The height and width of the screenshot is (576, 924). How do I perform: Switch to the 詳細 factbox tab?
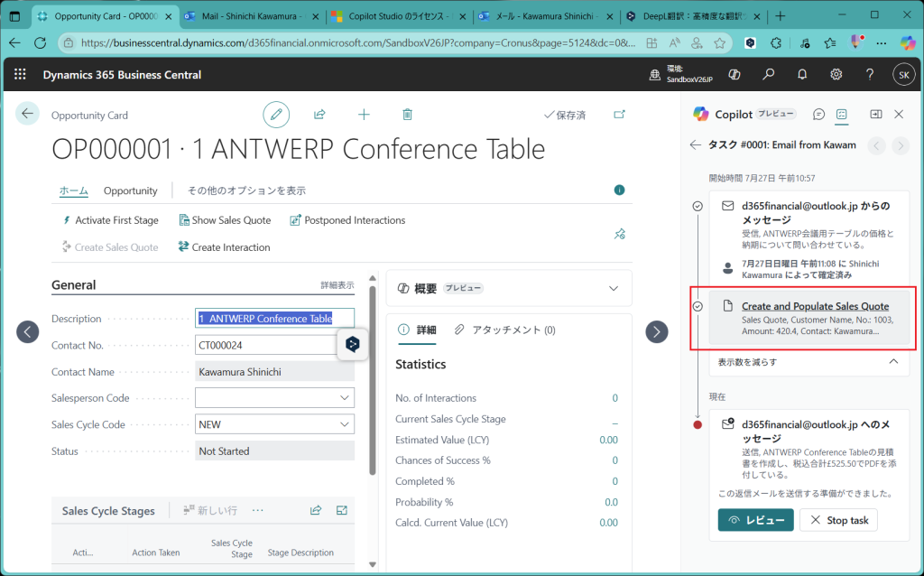tap(417, 330)
